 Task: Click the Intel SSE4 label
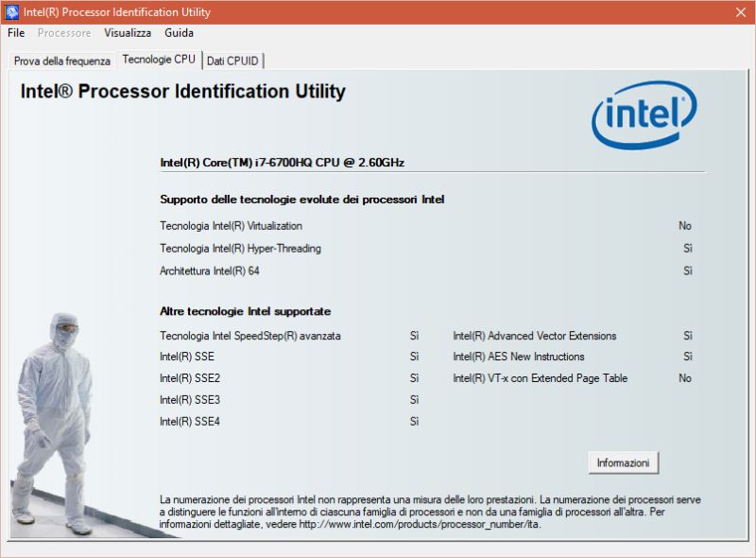click(188, 422)
